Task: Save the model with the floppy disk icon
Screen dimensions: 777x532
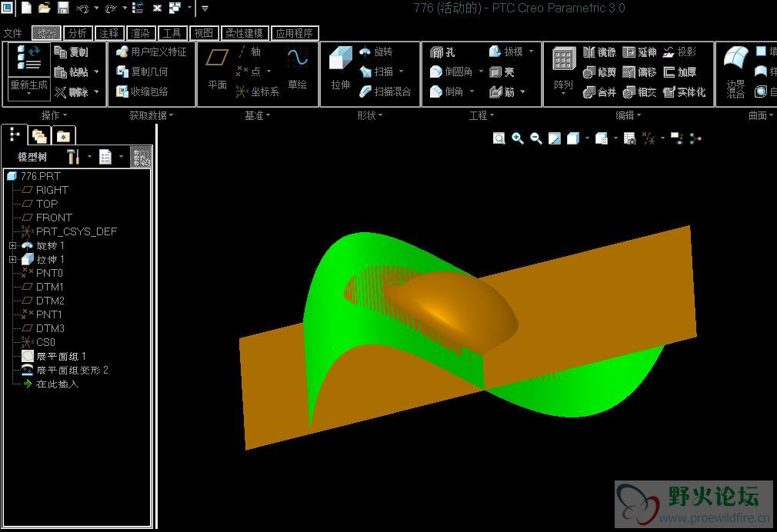Action: (63, 8)
